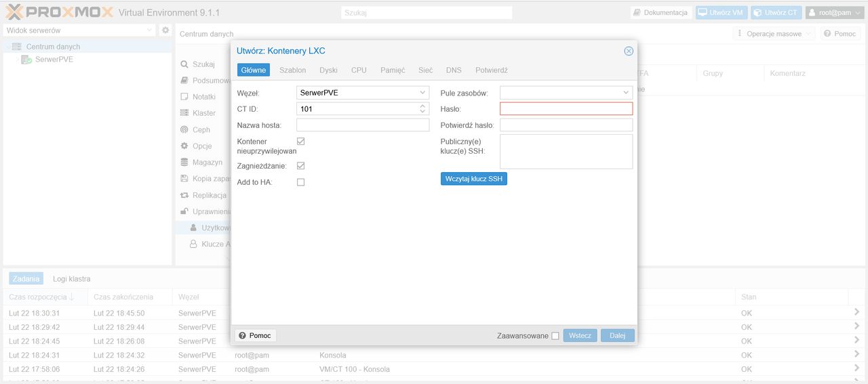
Task: Enable the Zaawansowane checkbox
Action: (x=555, y=336)
